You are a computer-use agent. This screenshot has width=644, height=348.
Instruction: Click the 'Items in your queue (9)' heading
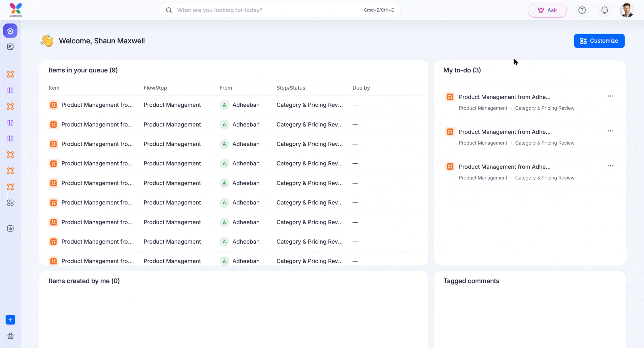(83, 70)
